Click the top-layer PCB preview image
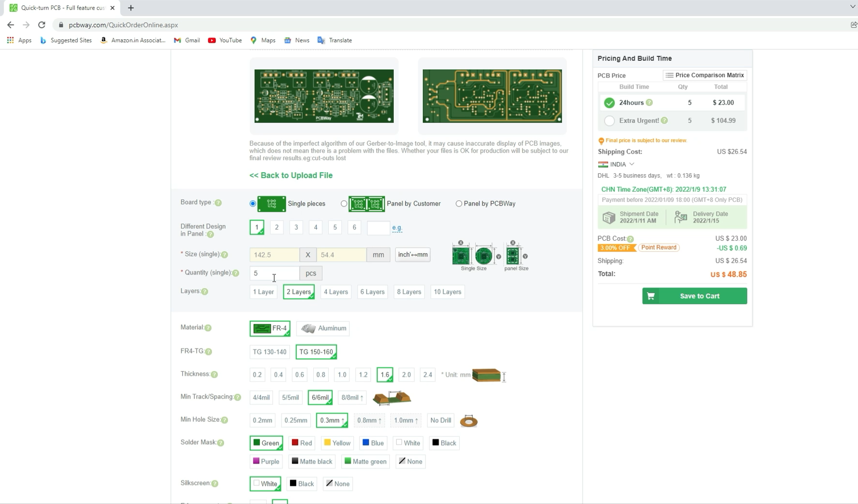Screen dimensions: 858x504 click(x=324, y=96)
